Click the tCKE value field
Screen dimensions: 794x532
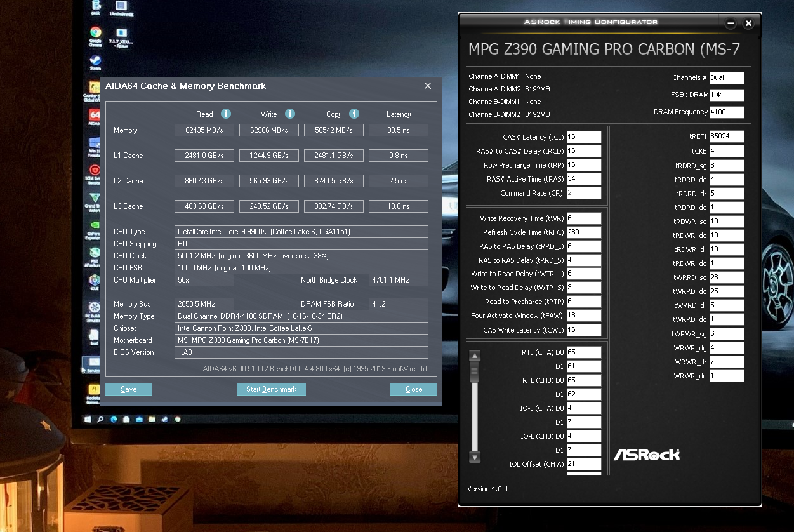click(x=727, y=151)
